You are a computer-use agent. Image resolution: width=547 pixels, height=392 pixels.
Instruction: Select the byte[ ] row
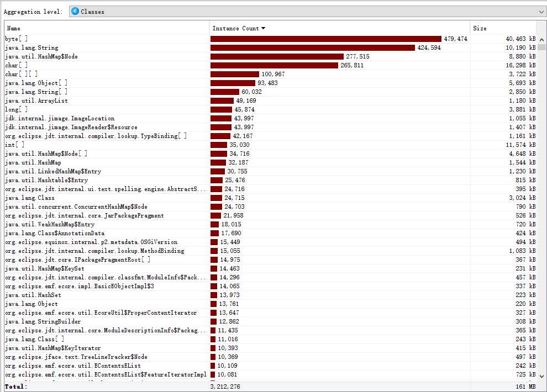[x=270, y=39]
